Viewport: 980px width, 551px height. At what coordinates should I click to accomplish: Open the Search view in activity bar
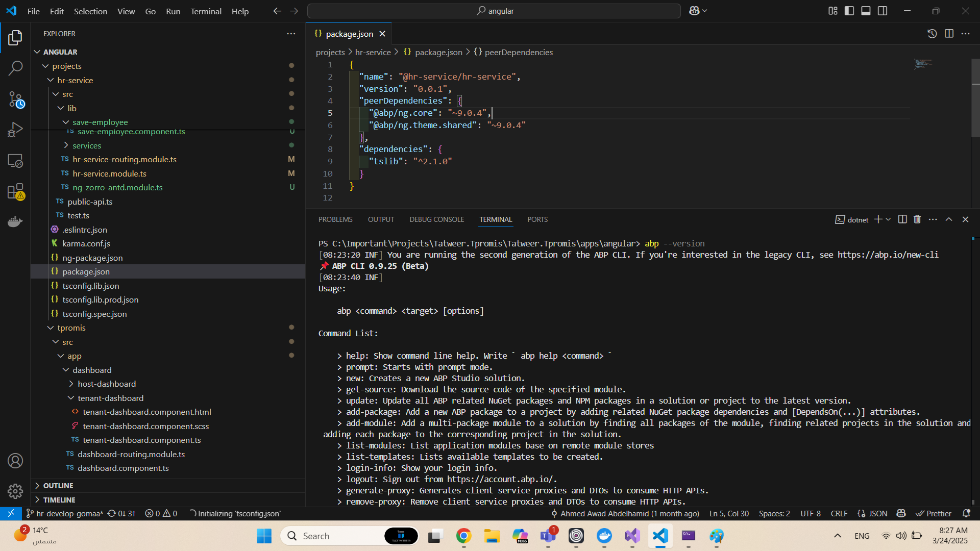[15, 68]
